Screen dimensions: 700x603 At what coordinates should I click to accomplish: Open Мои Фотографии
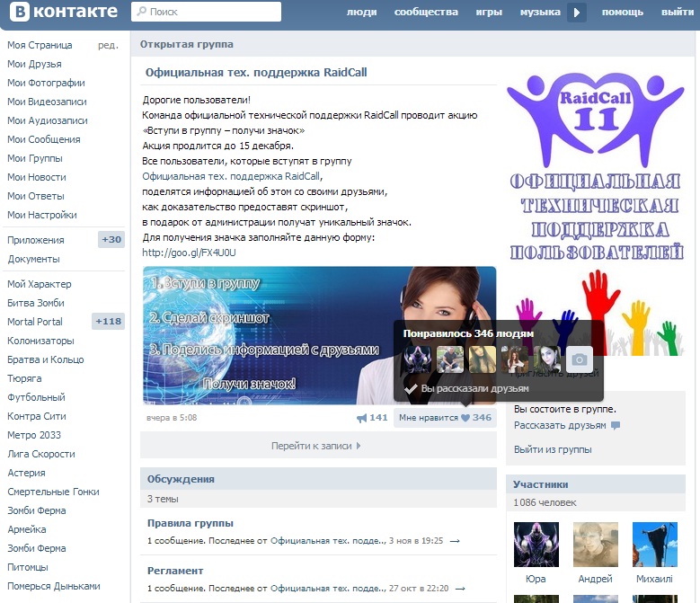click(46, 83)
